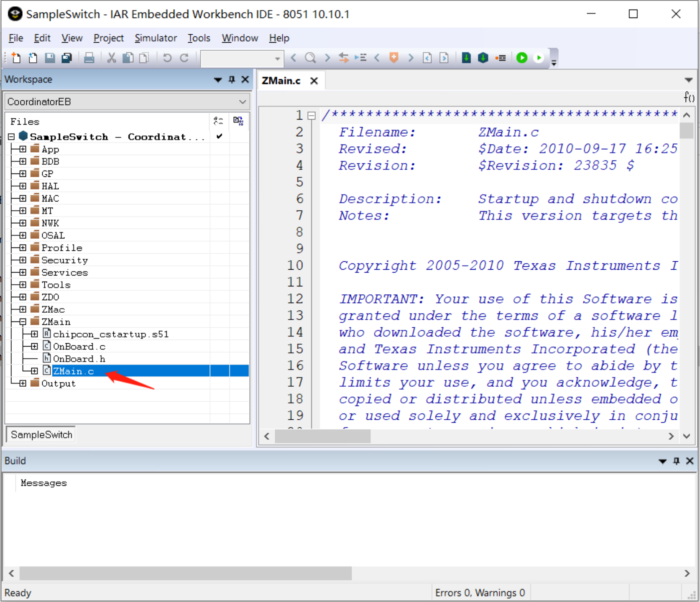The height and width of the screenshot is (602, 700).
Task: Expand the App folder
Action: (23, 149)
